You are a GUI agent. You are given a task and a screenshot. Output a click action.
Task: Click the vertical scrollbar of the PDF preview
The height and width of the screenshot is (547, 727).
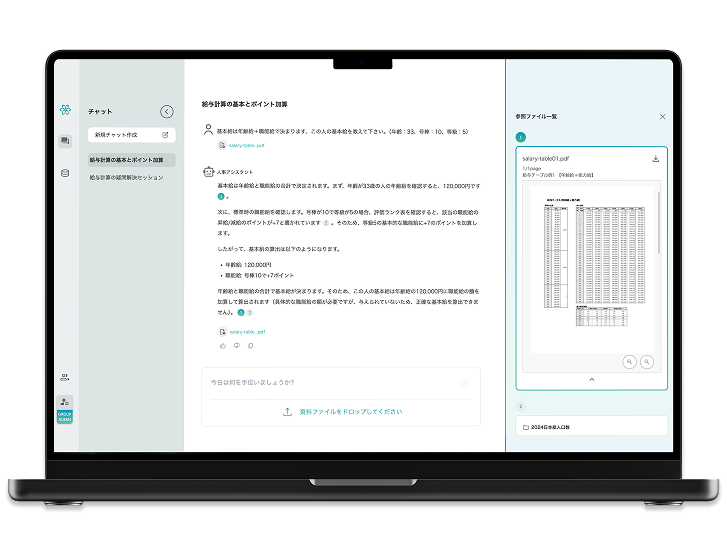coord(658,223)
